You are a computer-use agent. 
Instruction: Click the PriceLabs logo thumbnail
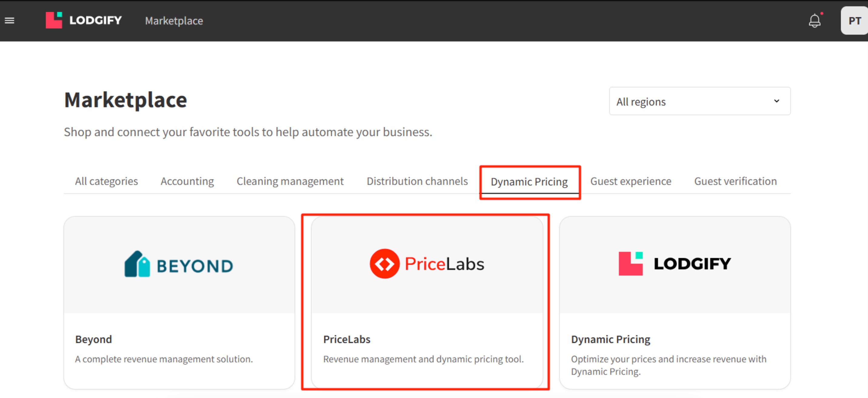427,264
